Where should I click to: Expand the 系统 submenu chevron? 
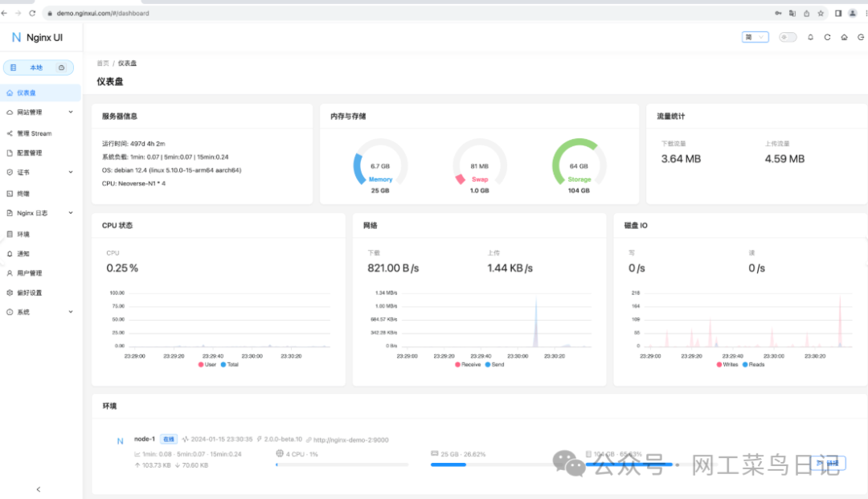click(x=71, y=312)
